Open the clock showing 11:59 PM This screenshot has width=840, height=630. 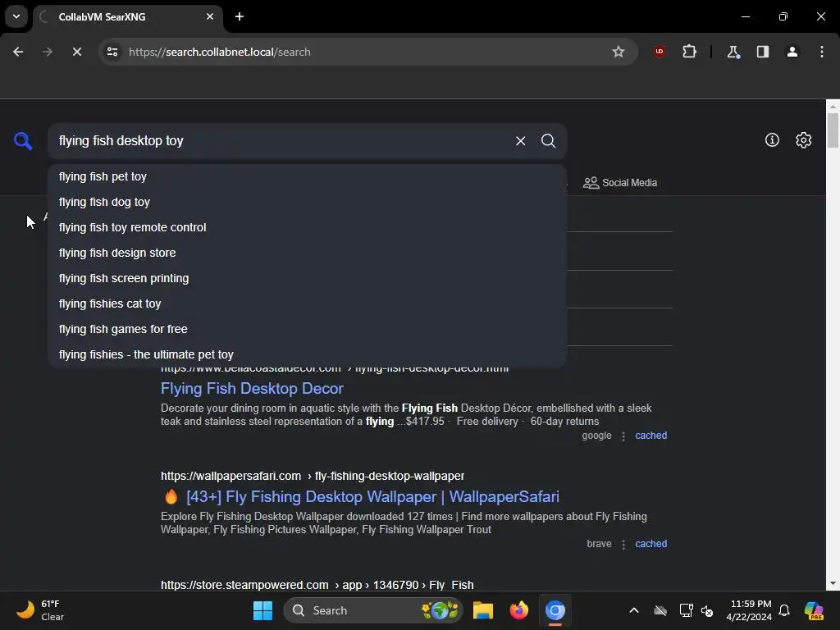tap(749, 610)
